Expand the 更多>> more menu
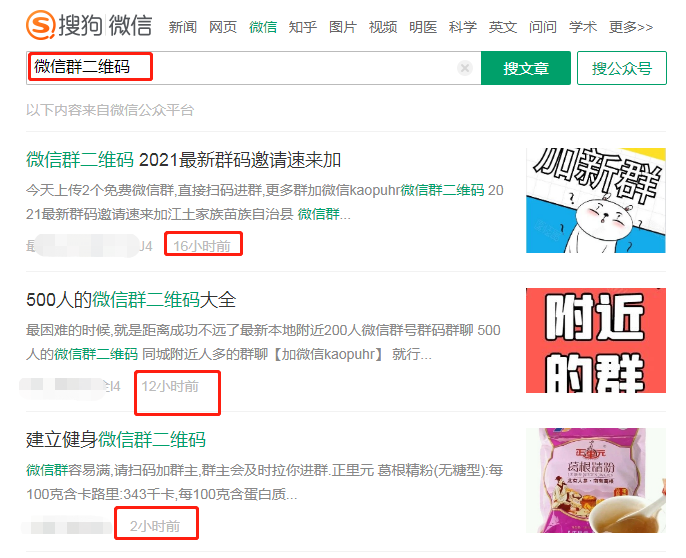The image size is (686, 558). 631,27
